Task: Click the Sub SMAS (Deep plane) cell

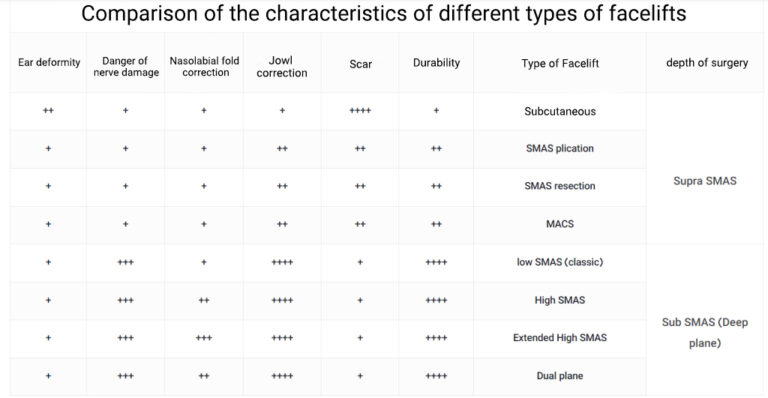Action: pyautogui.click(x=705, y=332)
